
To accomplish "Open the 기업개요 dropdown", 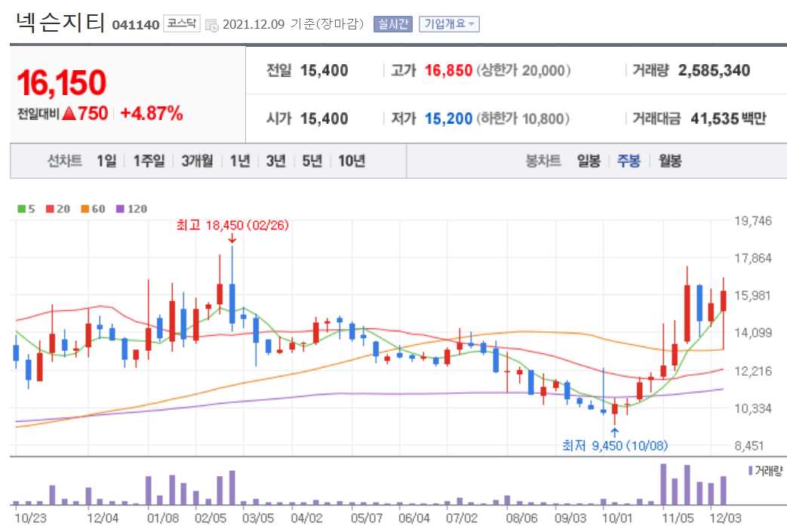I will click(449, 24).
